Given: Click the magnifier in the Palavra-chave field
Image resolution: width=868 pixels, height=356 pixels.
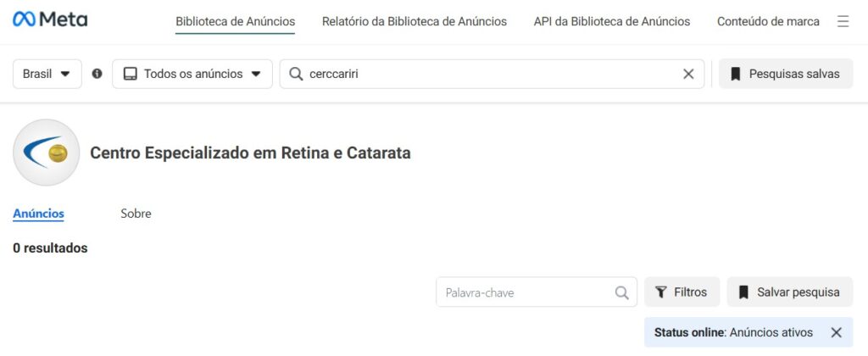Looking at the screenshot, I should click(621, 292).
